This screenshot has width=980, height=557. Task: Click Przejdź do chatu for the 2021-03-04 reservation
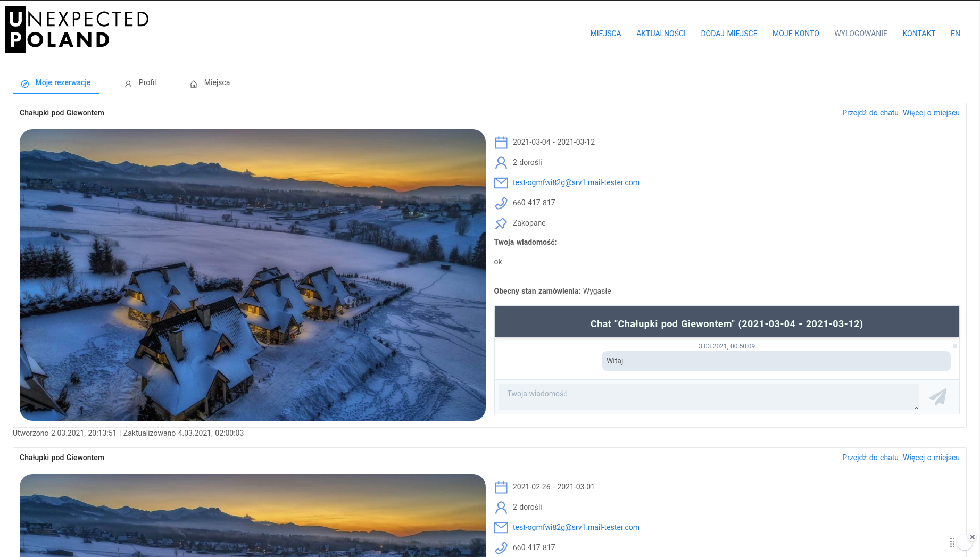click(x=870, y=113)
